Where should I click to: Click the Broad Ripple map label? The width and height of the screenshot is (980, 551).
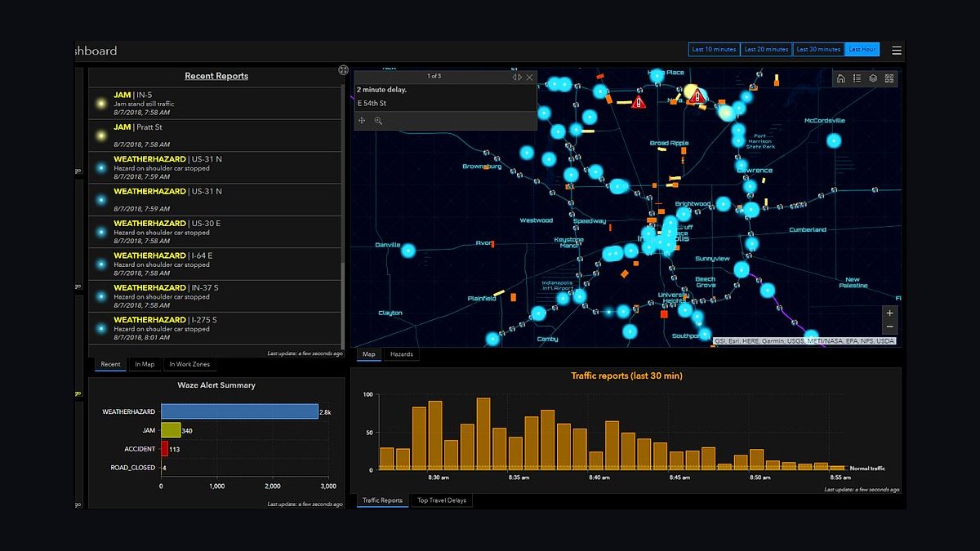tap(670, 144)
